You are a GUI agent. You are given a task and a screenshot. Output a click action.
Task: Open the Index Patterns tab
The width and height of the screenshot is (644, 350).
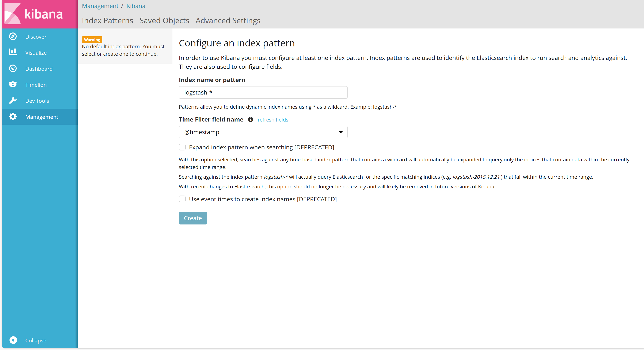[x=107, y=20]
